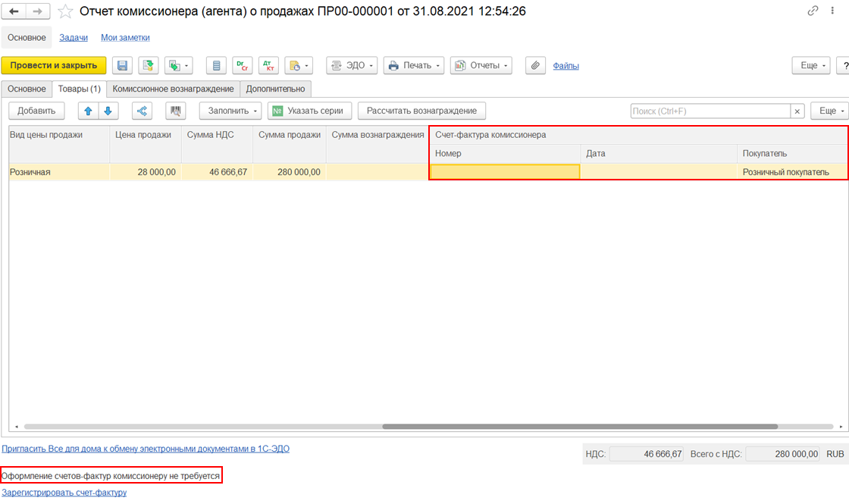Click the split row share icon
Viewport: 849px width, 504px height.
142,111
